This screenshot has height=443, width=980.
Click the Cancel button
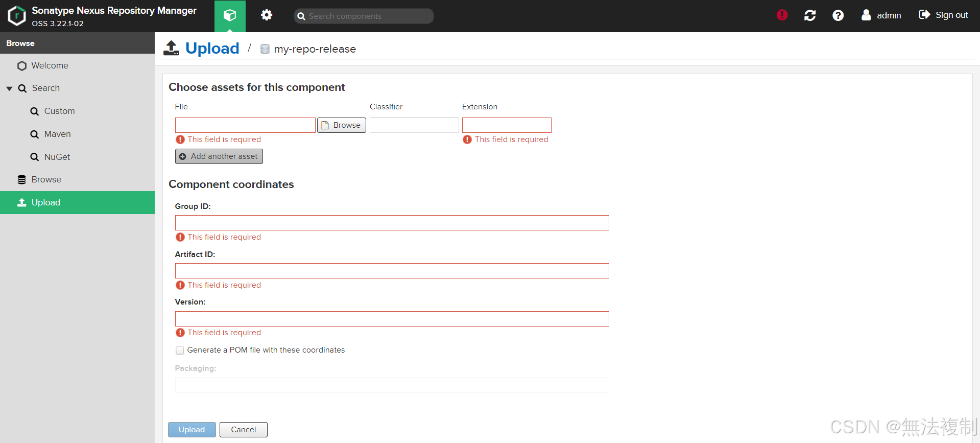(244, 430)
